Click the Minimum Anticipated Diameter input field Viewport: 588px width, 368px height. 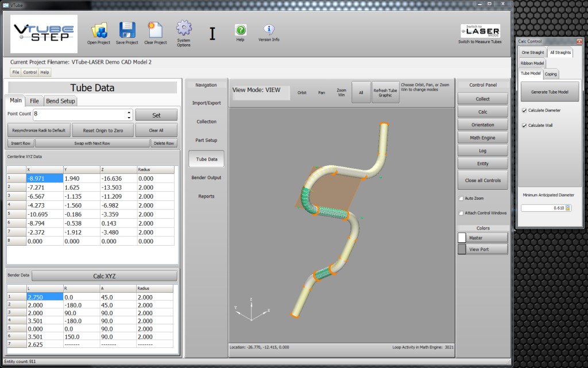click(x=543, y=208)
